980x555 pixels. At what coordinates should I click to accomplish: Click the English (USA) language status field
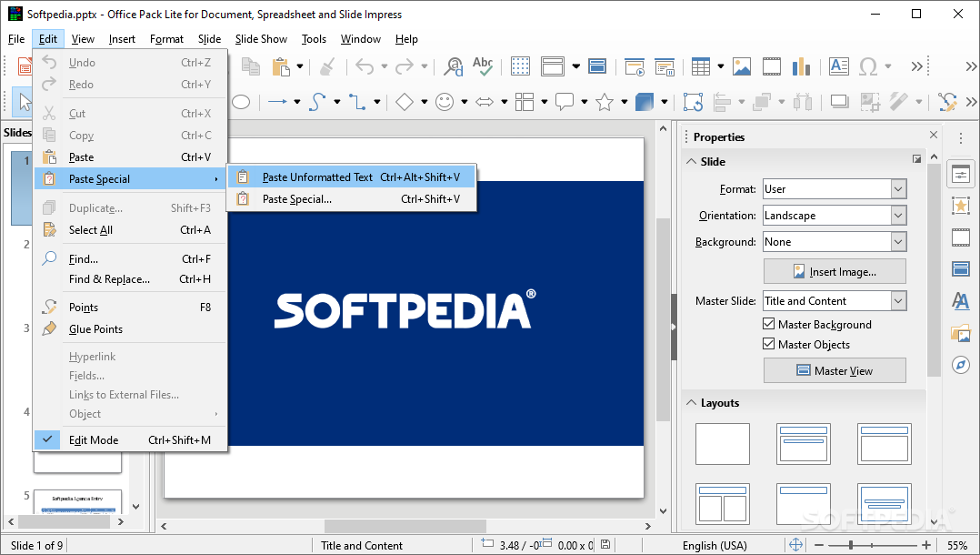click(x=715, y=546)
